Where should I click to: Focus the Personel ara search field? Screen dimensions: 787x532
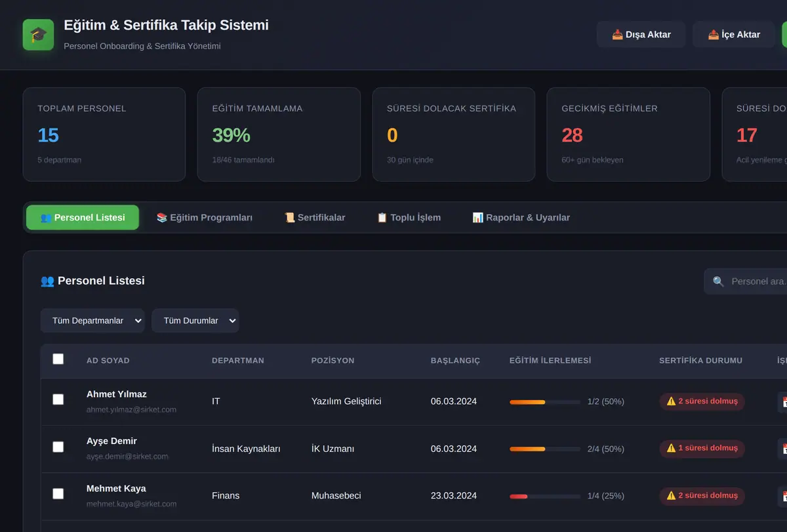(746, 281)
